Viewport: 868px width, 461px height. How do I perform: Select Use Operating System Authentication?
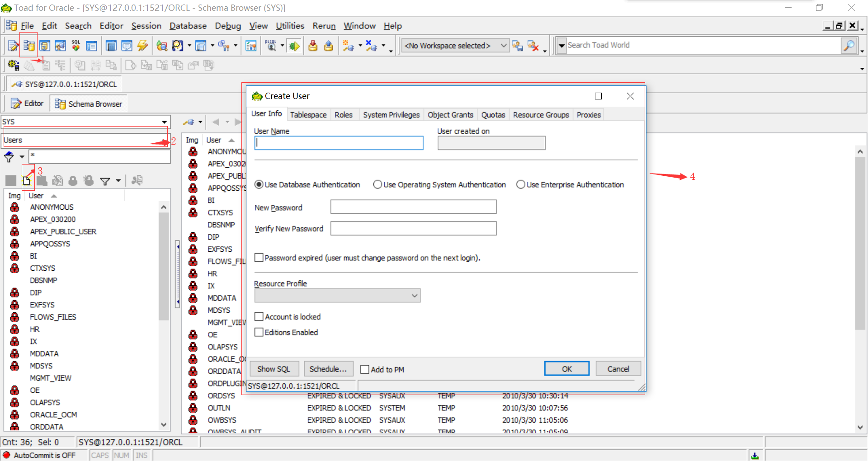click(377, 184)
